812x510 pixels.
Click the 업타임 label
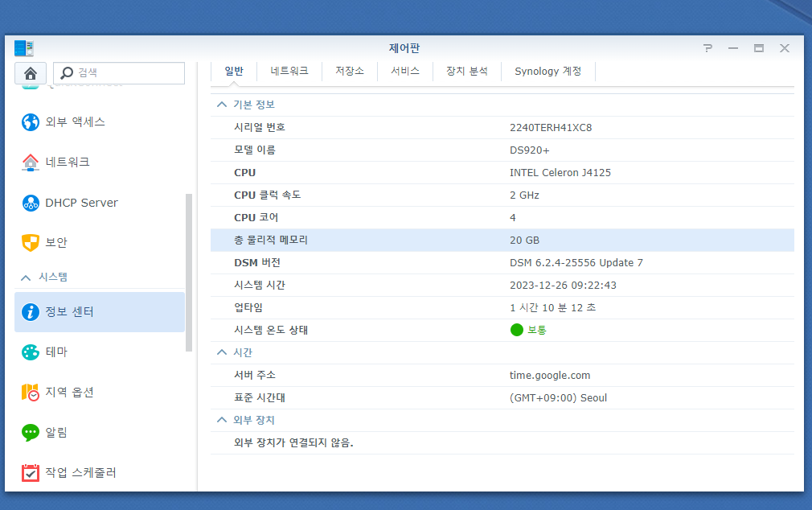pyautogui.click(x=248, y=308)
